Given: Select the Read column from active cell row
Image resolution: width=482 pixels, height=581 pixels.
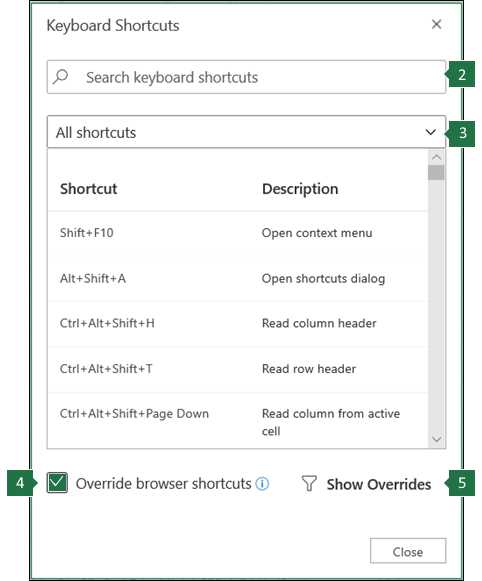Looking at the screenshot, I should point(238,420).
